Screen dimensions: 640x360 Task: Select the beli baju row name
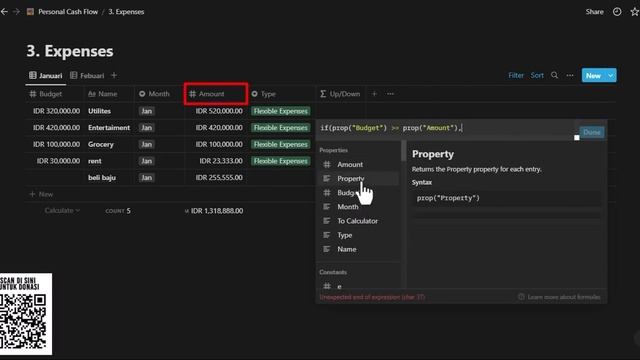pos(102,178)
